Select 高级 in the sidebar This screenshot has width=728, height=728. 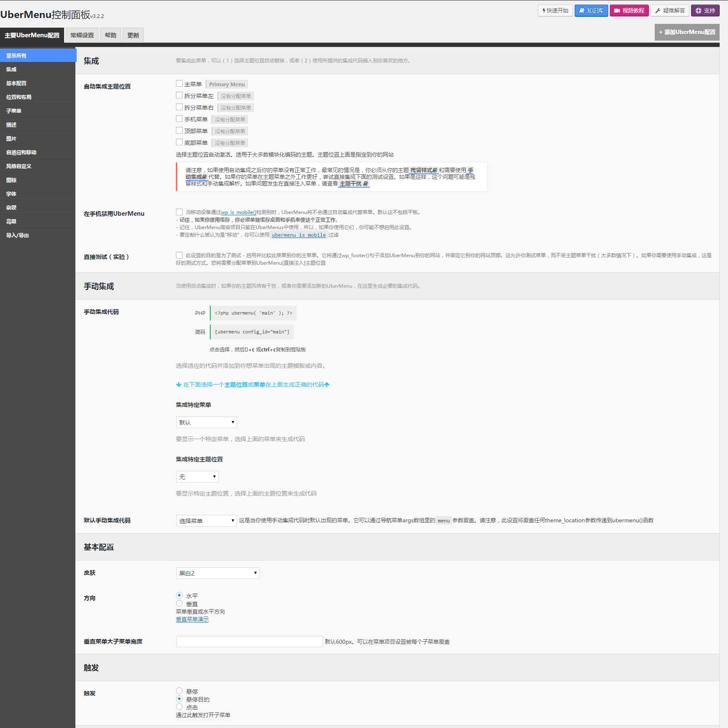38,221
